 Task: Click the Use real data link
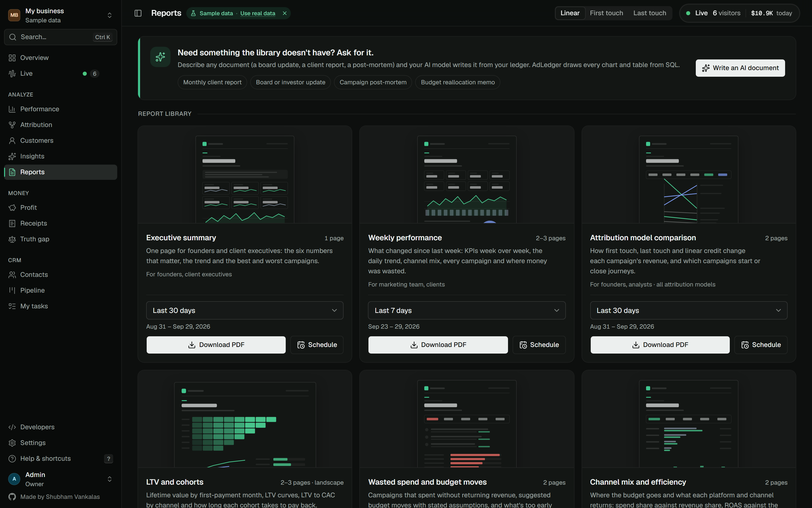point(258,13)
